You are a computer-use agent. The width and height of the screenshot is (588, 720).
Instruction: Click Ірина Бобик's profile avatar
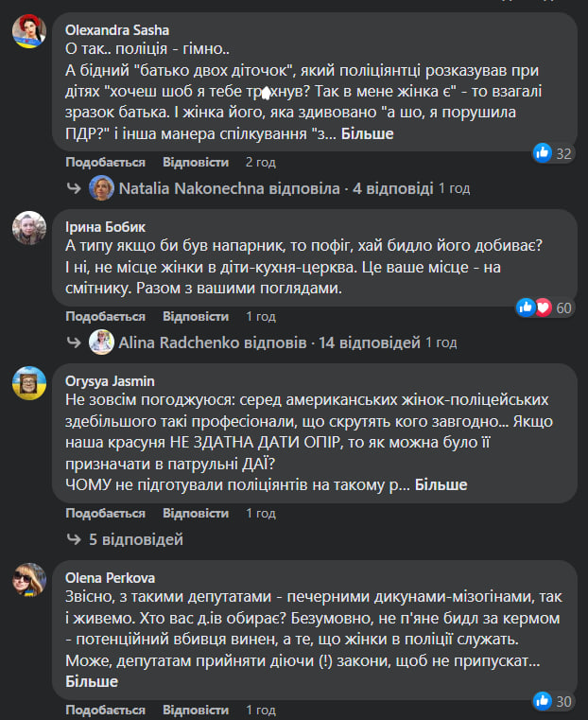coord(30,229)
